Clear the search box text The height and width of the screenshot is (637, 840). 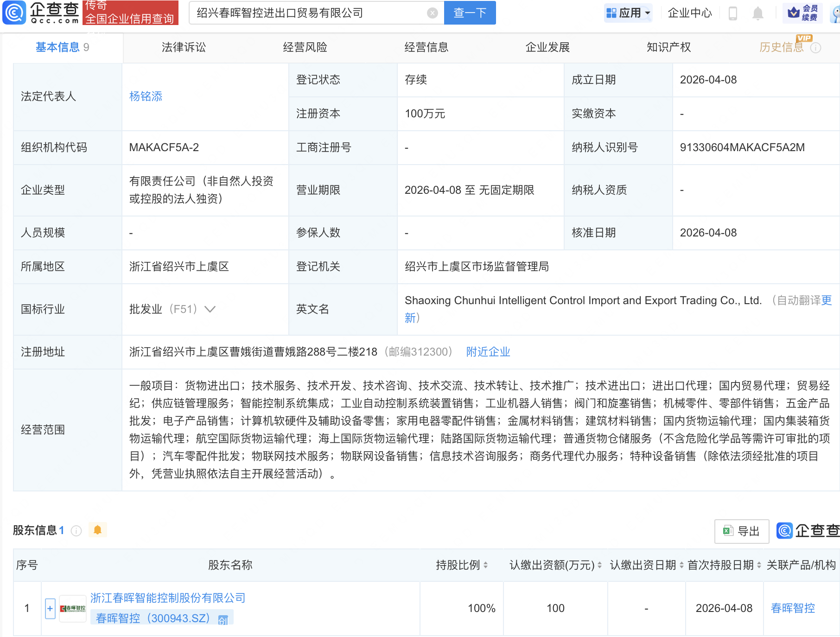tap(432, 13)
